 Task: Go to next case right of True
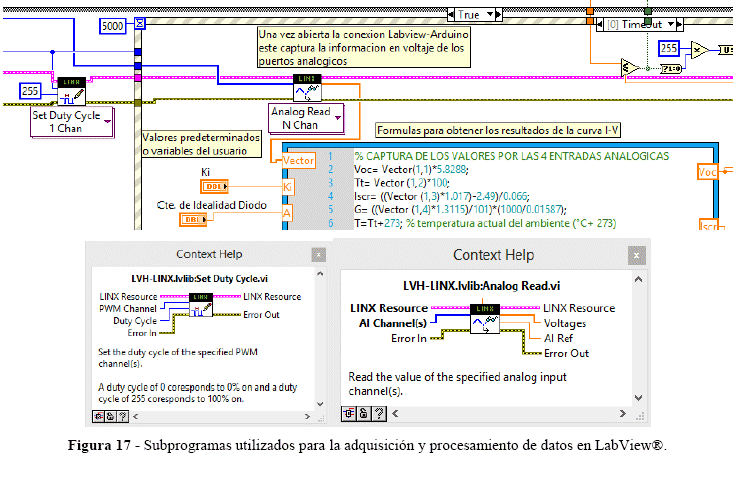point(498,15)
